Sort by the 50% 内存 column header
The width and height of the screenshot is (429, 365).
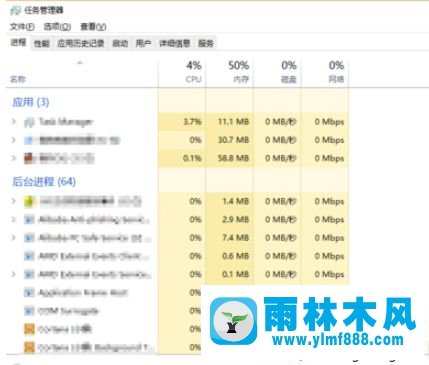click(230, 73)
